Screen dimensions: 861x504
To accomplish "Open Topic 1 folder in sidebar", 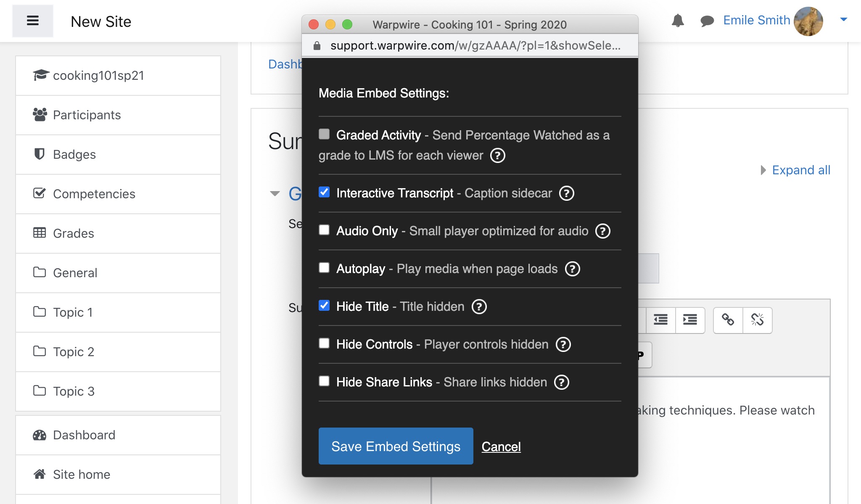I will click(118, 312).
